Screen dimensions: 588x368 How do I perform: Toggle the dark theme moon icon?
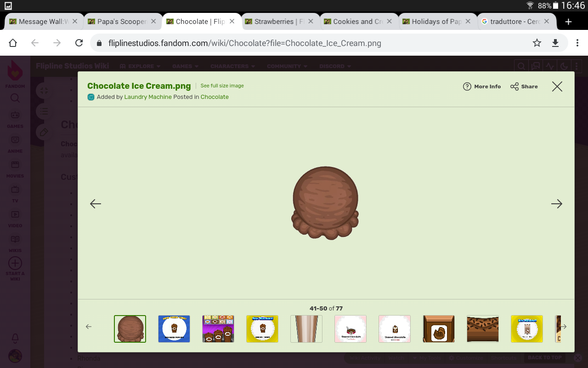coord(564,66)
